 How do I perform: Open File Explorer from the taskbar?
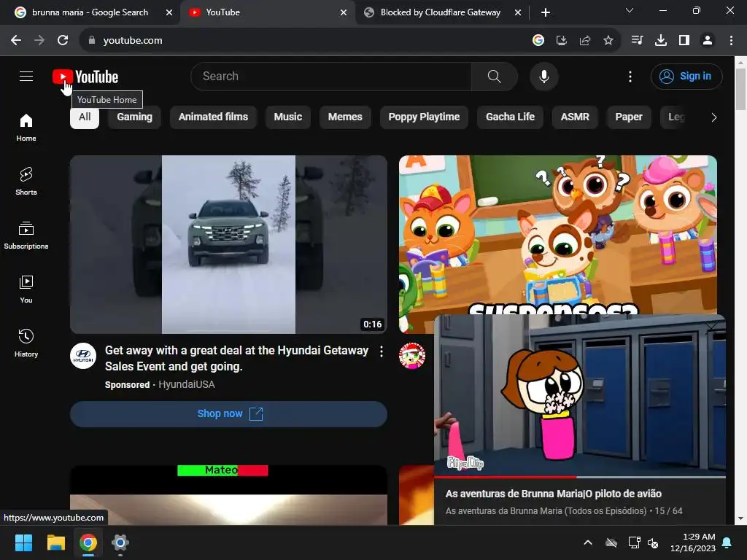(55, 542)
